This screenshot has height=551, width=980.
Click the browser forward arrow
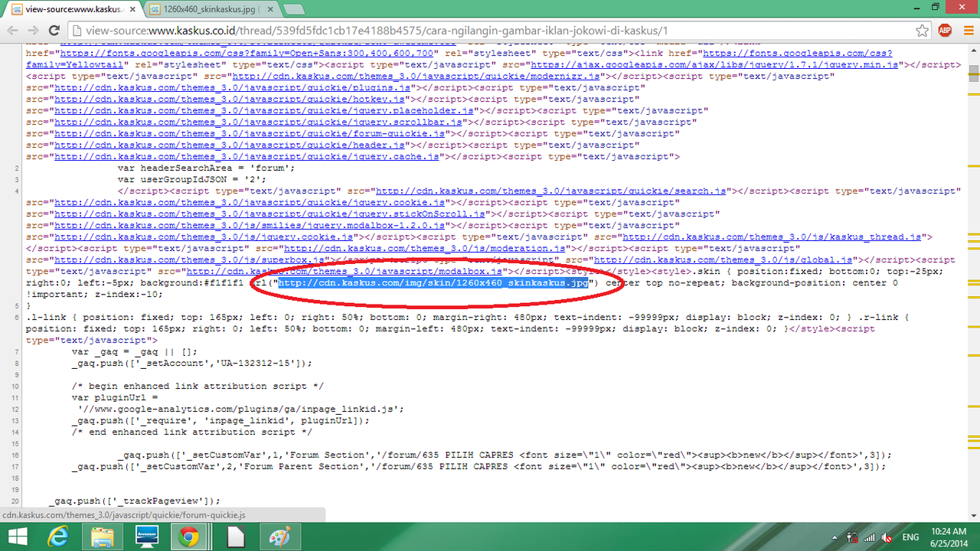pos(33,31)
